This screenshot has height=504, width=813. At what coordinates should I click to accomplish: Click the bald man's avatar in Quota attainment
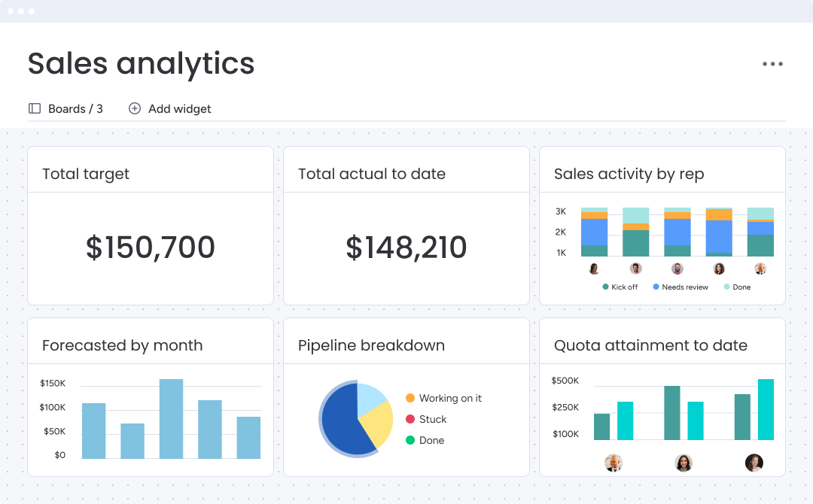coord(614,463)
